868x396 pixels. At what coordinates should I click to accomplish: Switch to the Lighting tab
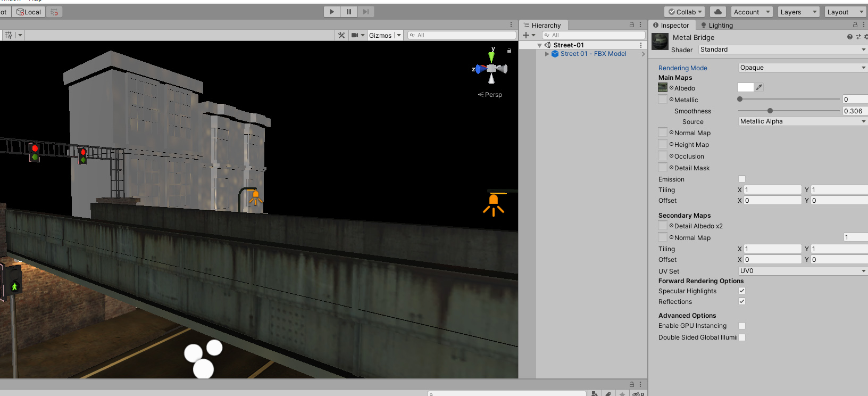(717, 25)
